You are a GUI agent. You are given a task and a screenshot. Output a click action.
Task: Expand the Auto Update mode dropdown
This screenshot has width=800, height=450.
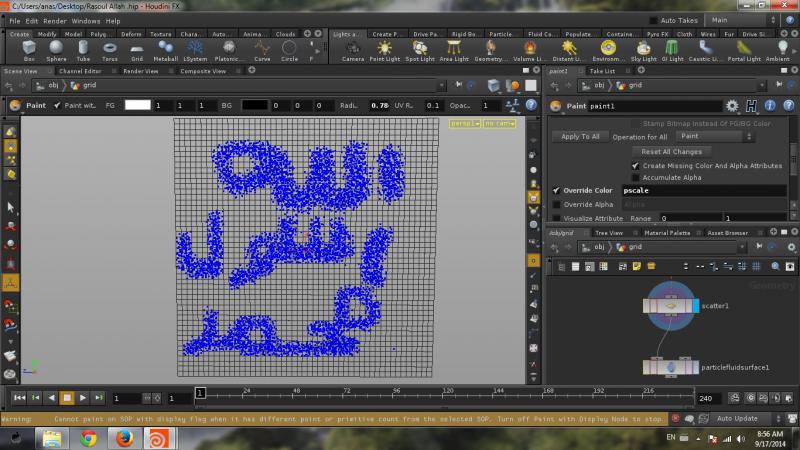click(x=748, y=418)
